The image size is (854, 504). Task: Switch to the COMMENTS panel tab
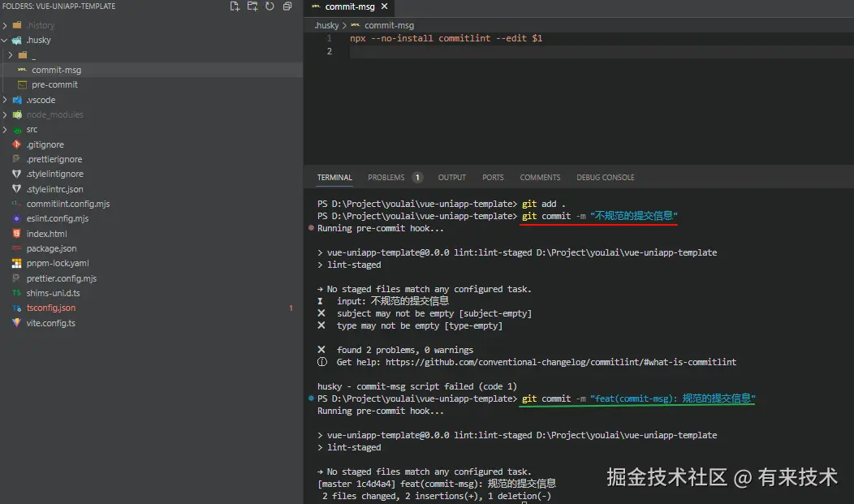tap(540, 178)
